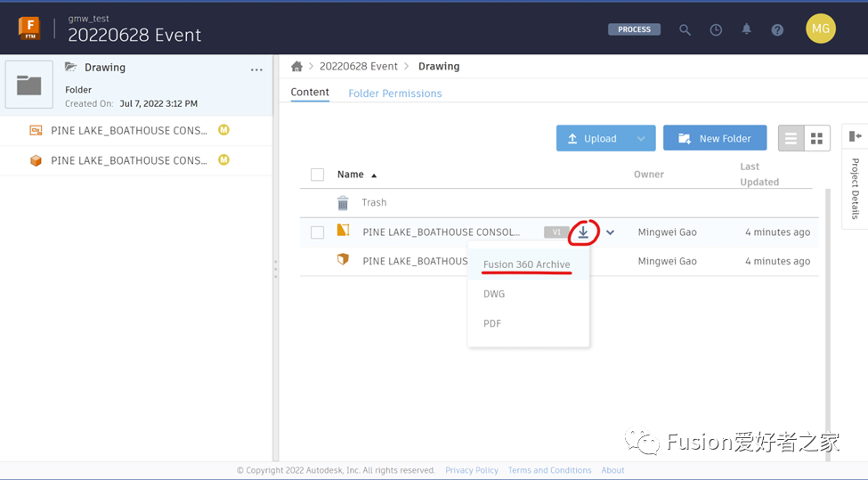Click Mingwei Gao owner on drawing row
This screenshot has height=480, width=868.
point(667,232)
